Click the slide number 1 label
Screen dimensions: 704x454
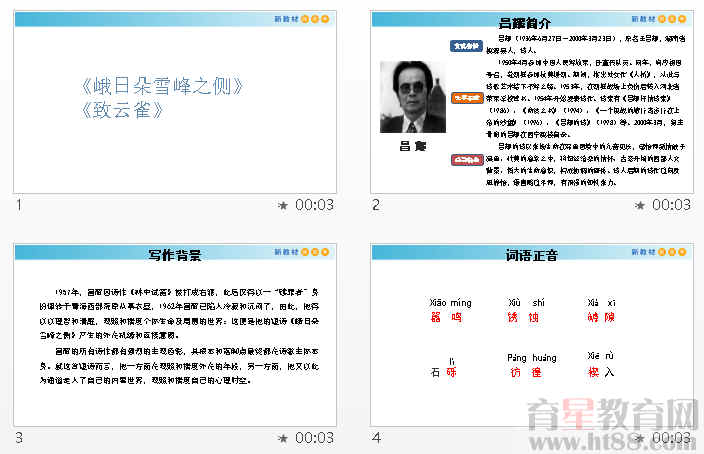(x=19, y=205)
